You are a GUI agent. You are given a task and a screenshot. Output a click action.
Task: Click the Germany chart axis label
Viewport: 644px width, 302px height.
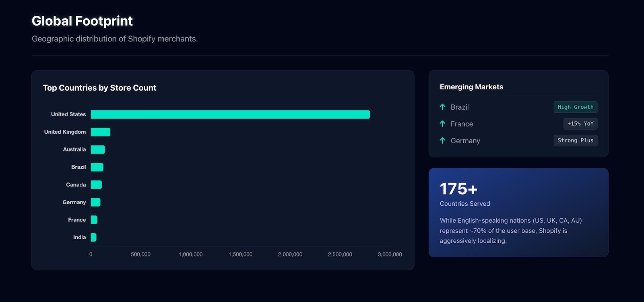coord(74,202)
